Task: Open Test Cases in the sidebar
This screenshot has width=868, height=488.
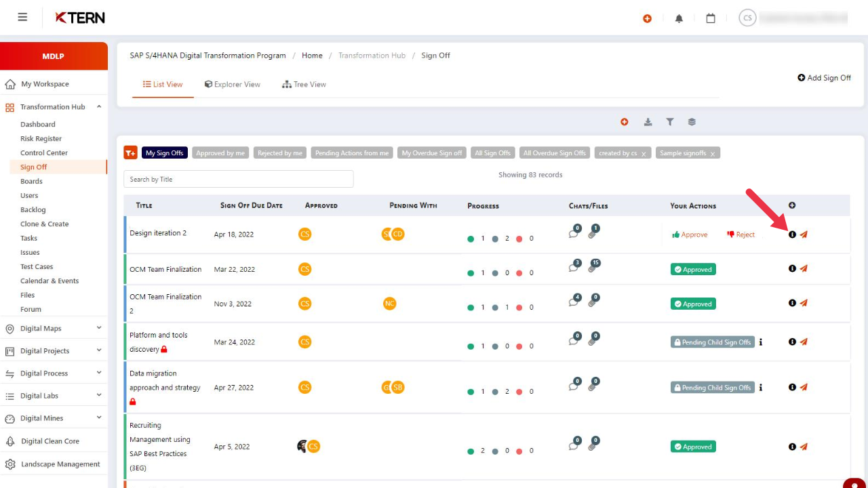Action: click(x=37, y=266)
